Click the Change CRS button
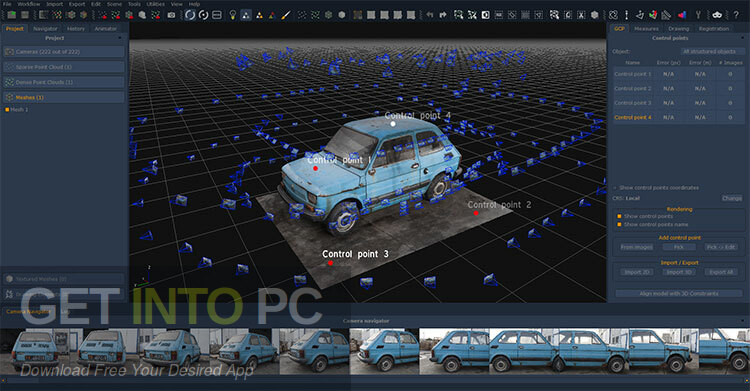 (732, 198)
